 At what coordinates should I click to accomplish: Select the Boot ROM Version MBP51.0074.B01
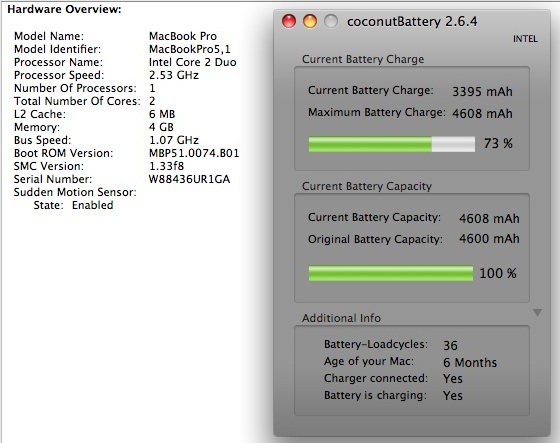(x=194, y=153)
